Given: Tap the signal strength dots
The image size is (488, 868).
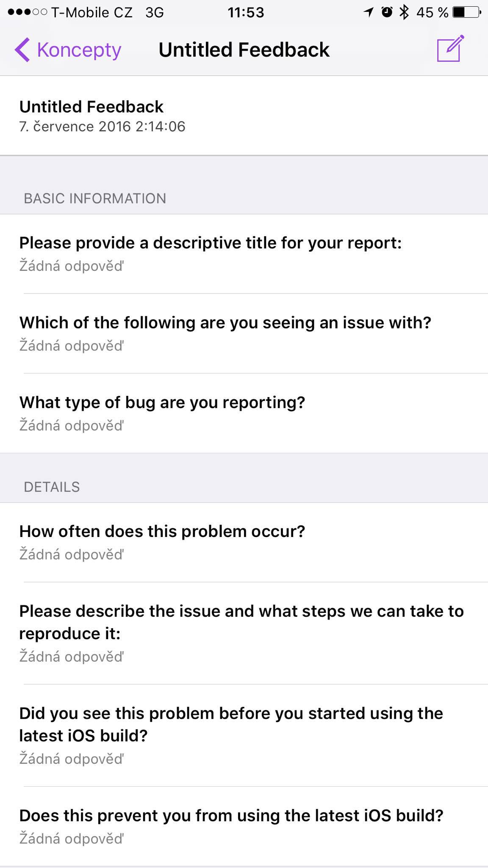Looking at the screenshot, I should pyautogui.click(x=27, y=12).
